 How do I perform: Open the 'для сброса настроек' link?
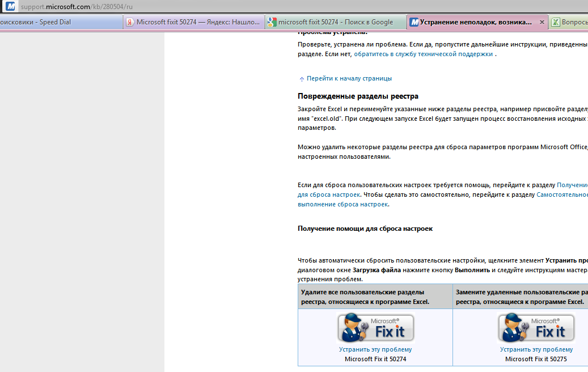tap(329, 195)
